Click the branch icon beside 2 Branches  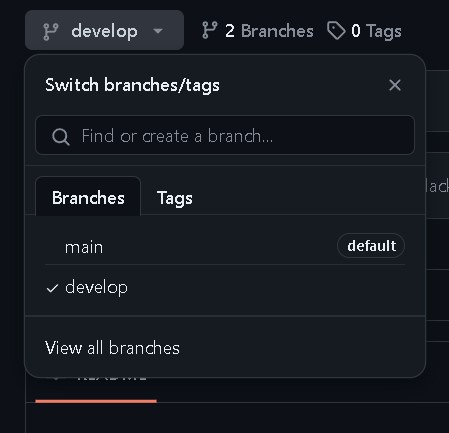click(210, 30)
